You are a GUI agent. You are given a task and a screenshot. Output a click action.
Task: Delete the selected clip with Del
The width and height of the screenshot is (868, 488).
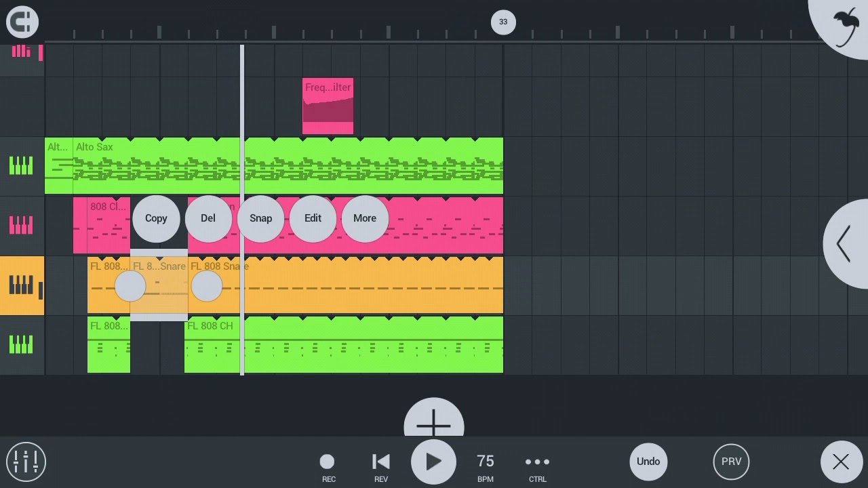tap(208, 218)
